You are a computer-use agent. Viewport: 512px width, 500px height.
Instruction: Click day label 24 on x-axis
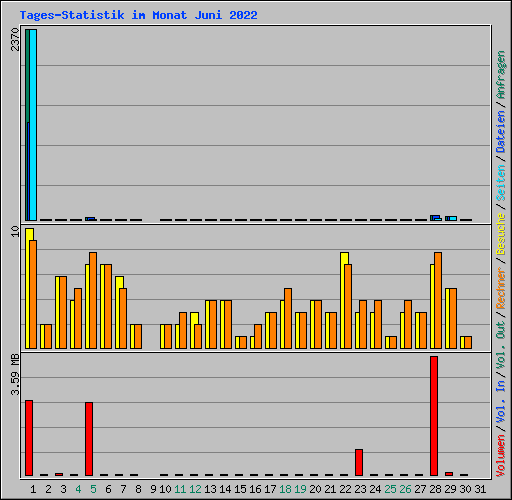(375, 489)
